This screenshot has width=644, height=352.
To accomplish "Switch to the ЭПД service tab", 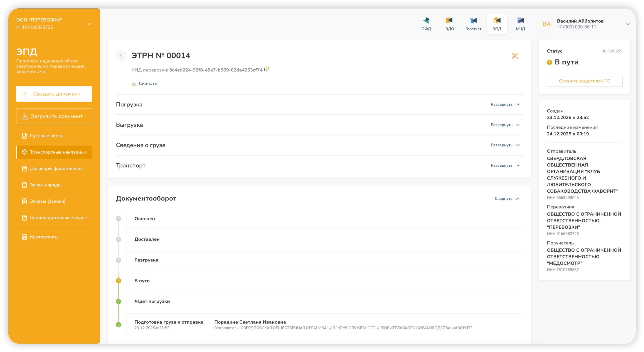I will tap(497, 24).
